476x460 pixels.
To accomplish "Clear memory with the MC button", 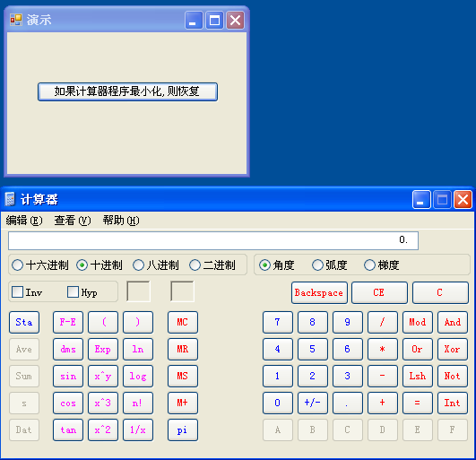I will 183,322.
